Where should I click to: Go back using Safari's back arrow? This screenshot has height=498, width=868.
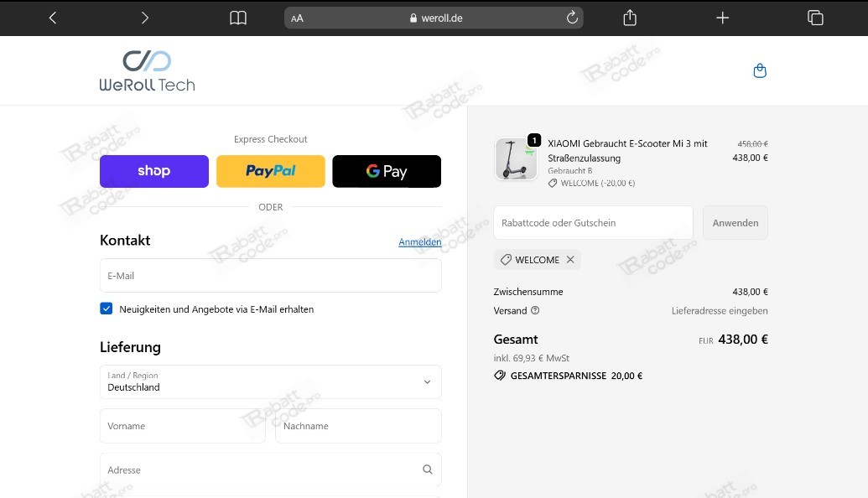pyautogui.click(x=53, y=18)
